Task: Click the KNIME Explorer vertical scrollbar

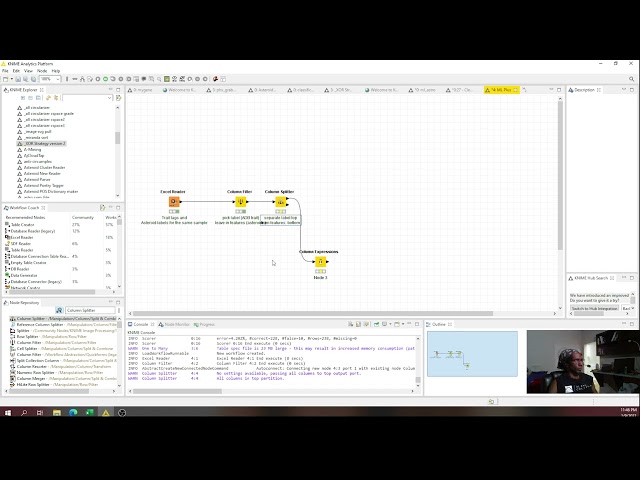Action: pos(116,140)
